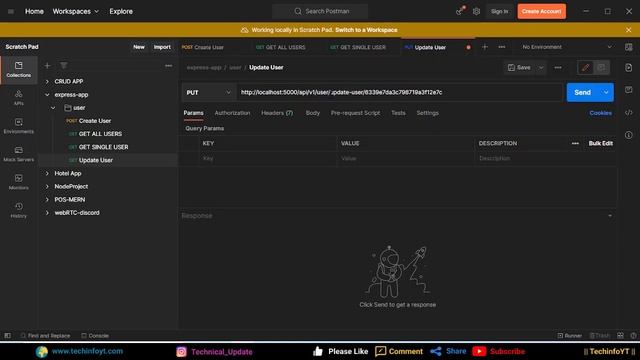Expand the NodeProject collection
The image size is (640, 360).
click(47, 187)
